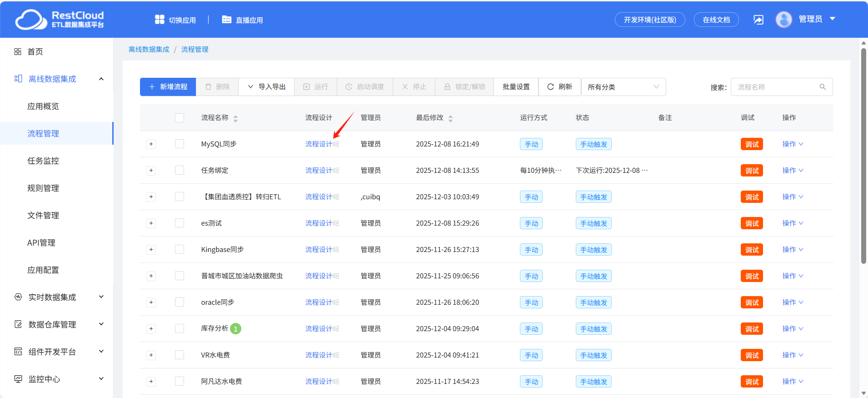The image size is (868, 398).
Task: Click the 启动调度 clock button
Action: click(365, 87)
